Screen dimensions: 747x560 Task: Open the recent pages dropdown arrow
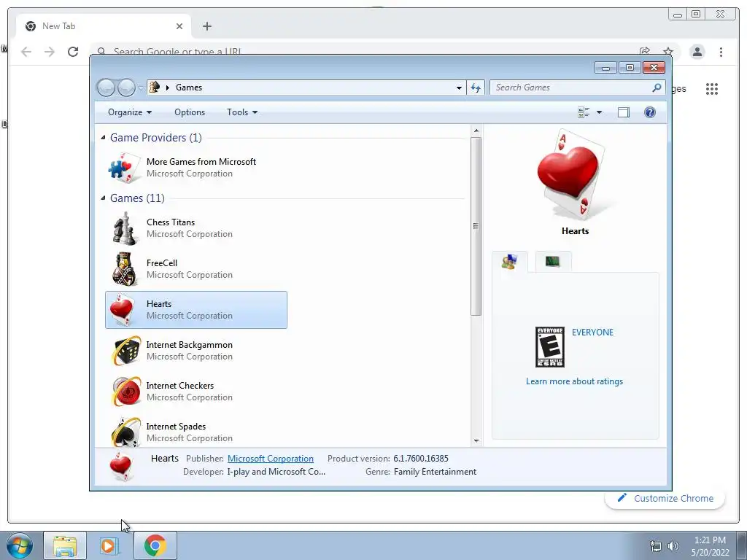click(141, 87)
